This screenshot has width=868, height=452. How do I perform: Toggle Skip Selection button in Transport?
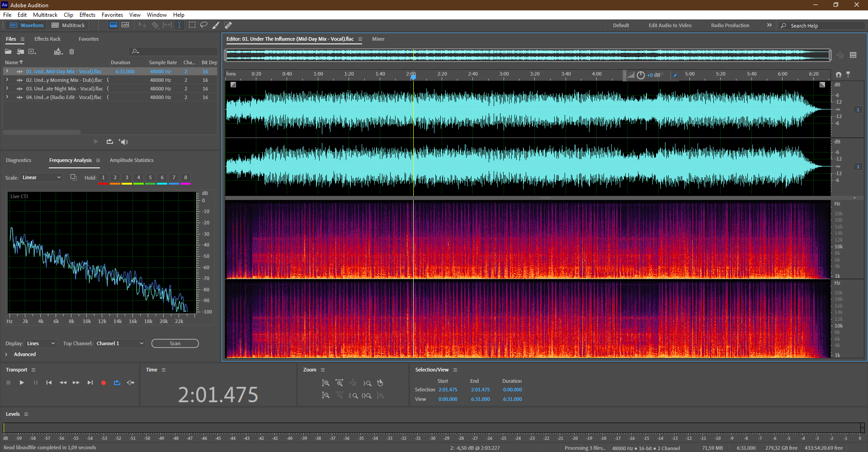(131, 383)
